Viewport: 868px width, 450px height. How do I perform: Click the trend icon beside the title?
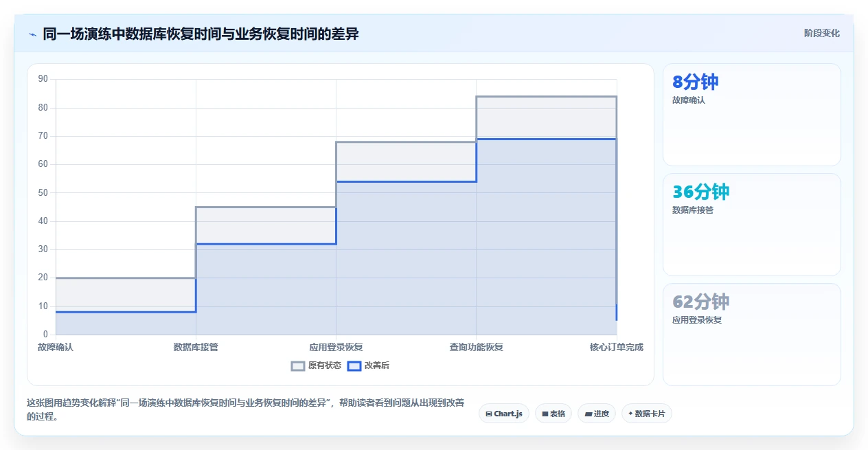point(32,34)
